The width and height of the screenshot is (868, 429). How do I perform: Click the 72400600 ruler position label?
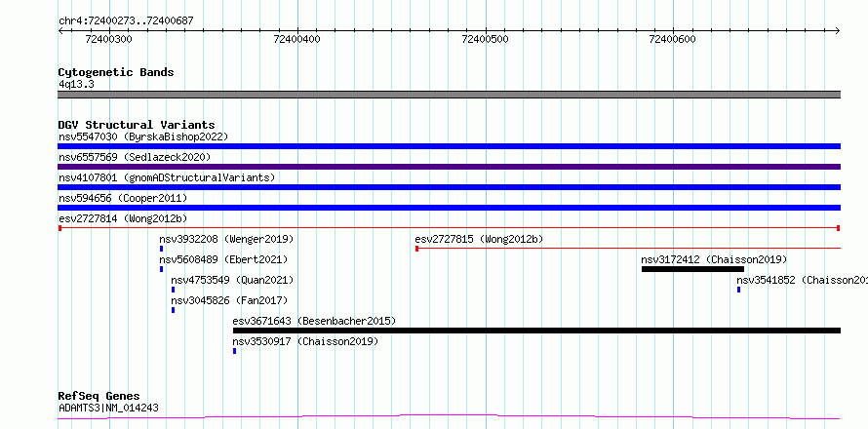pos(673,39)
